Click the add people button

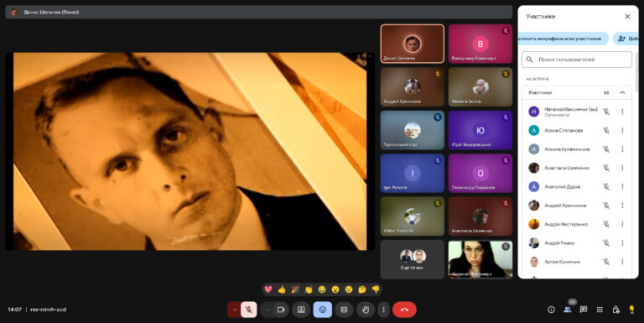pyautogui.click(x=626, y=39)
